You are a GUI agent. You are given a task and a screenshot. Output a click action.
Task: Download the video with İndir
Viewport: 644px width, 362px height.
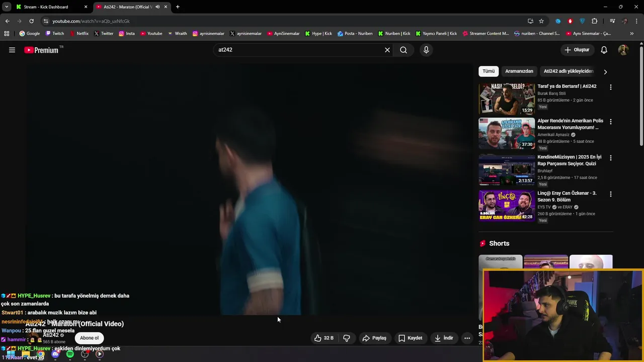coord(444,338)
